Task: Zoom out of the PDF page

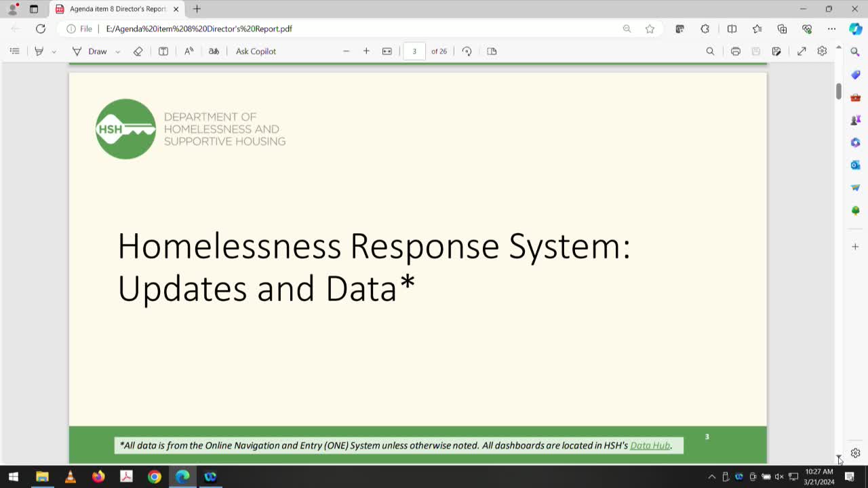Action: 346,51
